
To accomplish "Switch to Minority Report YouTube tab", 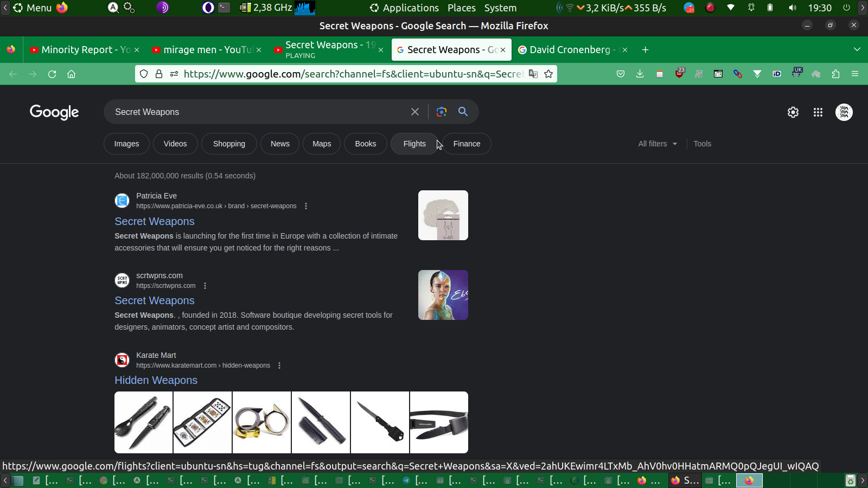I will click(84, 50).
